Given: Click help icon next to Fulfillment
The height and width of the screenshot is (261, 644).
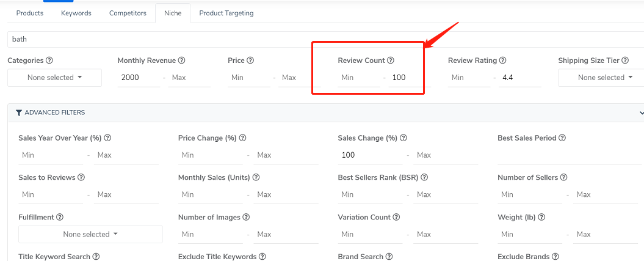Looking at the screenshot, I should pyautogui.click(x=60, y=217).
